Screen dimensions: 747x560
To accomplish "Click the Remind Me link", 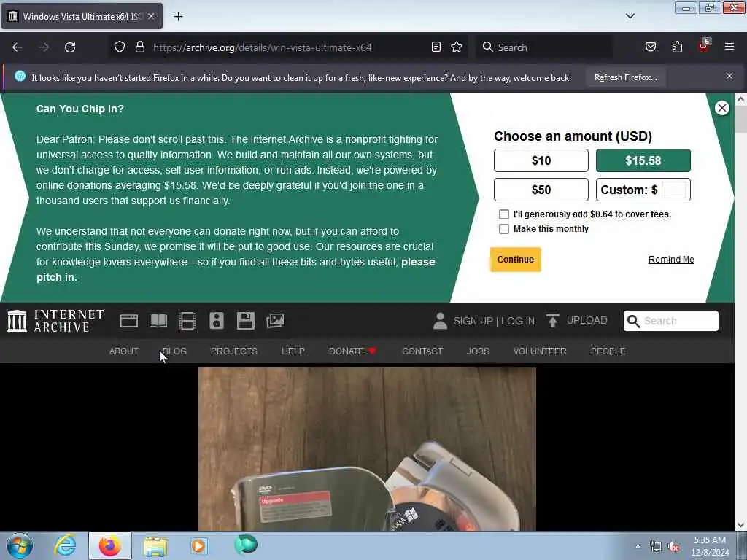I will coord(671,260).
